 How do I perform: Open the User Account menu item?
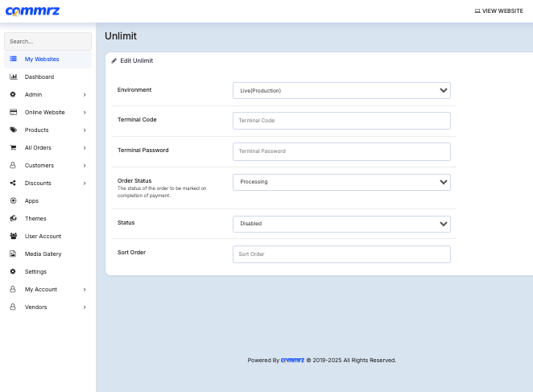43,237
